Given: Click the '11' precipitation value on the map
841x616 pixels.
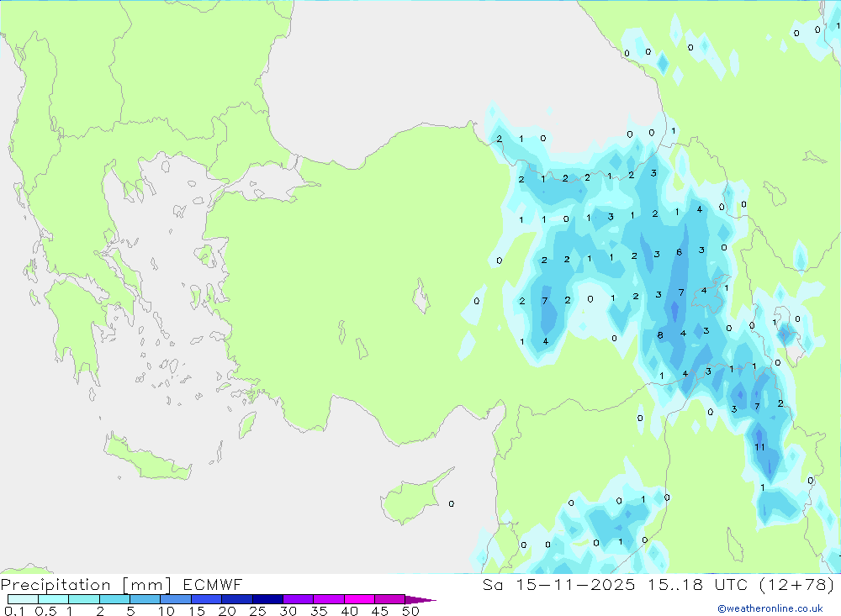Looking at the screenshot, I should (759, 446).
